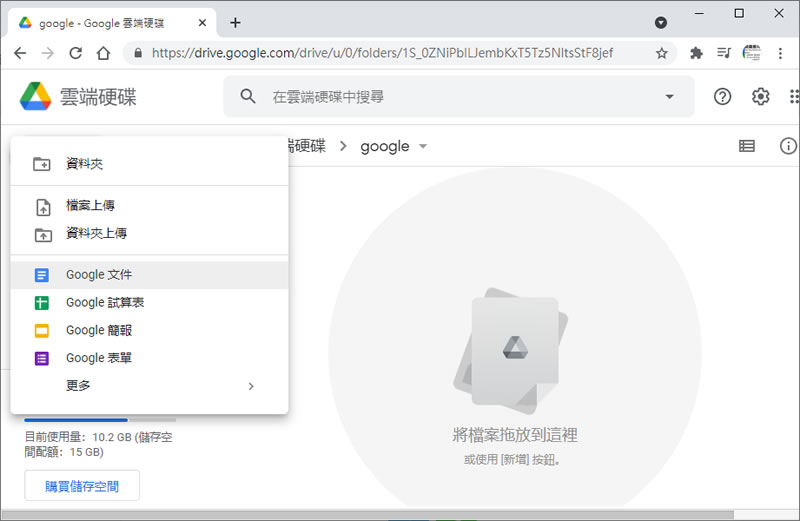Click the 購買儲存空間 button
The image size is (800, 521).
tap(82, 486)
